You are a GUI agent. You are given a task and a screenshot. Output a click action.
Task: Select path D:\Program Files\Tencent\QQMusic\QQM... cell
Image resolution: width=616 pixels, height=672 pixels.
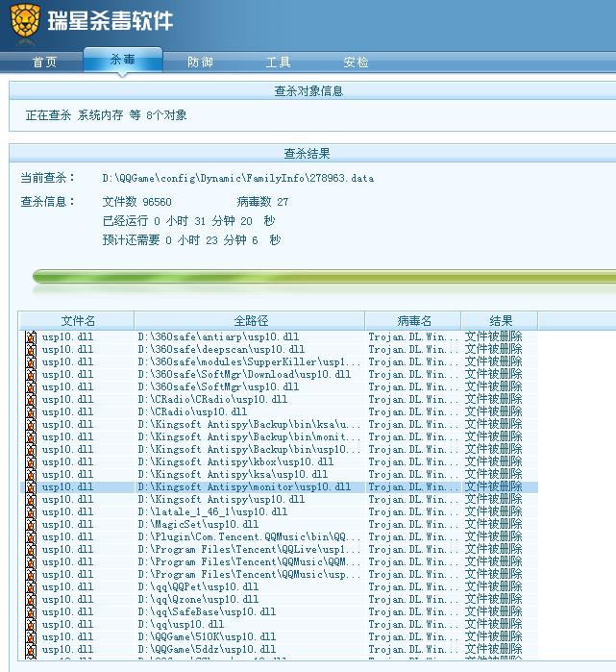(x=249, y=561)
